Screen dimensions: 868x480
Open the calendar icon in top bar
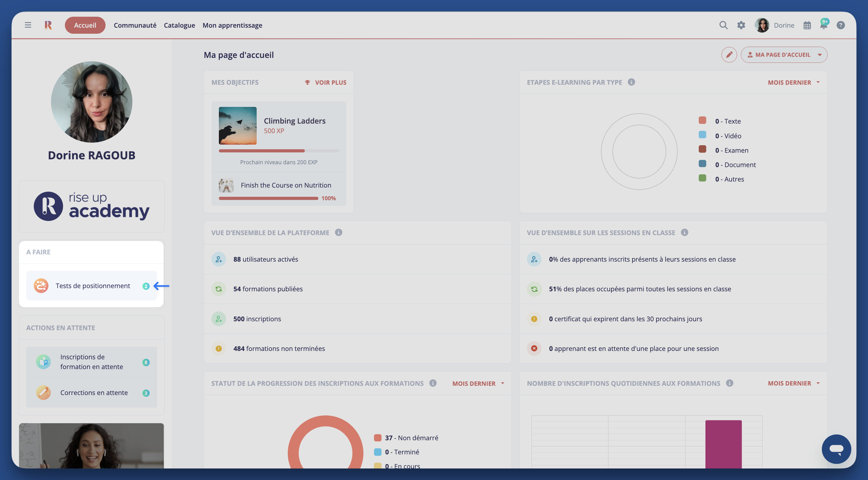click(807, 25)
